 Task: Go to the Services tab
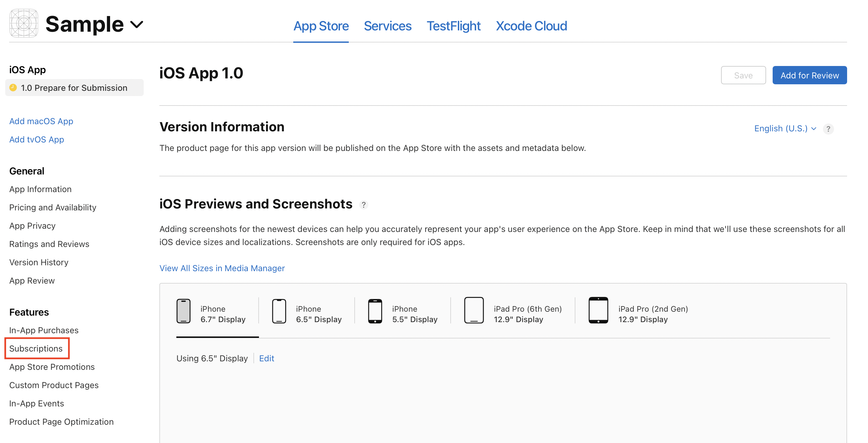pyautogui.click(x=387, y=26)
